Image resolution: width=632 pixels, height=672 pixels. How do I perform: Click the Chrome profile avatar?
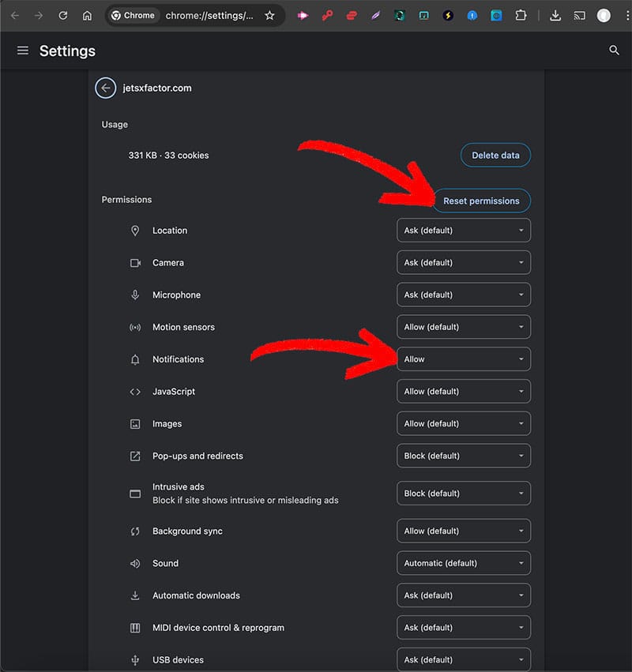click(604, 15)
